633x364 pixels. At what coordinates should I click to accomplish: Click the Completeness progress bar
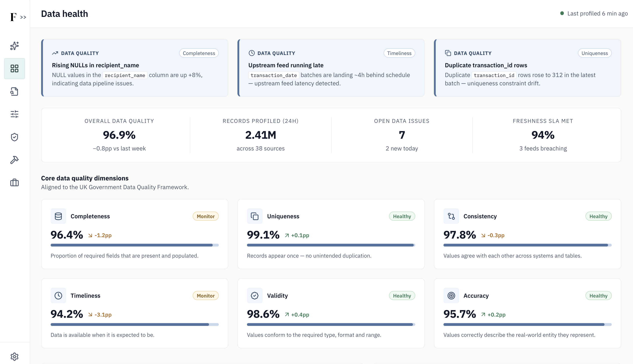coord(135,245)
